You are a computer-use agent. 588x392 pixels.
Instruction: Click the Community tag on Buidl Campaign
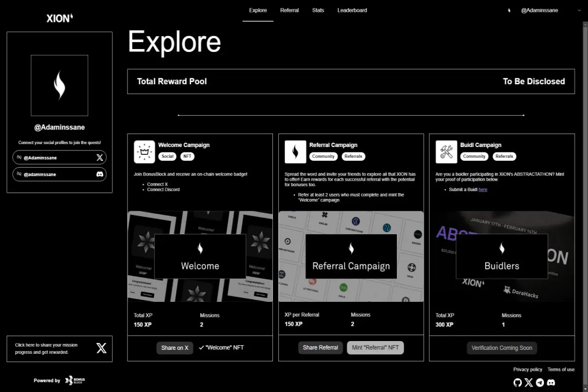tap(474, 156)
